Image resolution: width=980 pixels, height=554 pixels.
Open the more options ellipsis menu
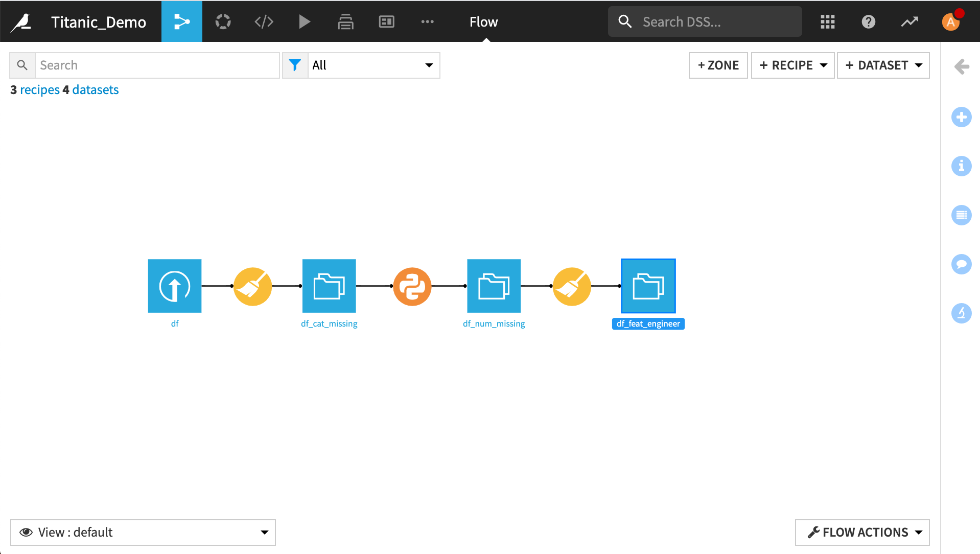click(427, 21)
